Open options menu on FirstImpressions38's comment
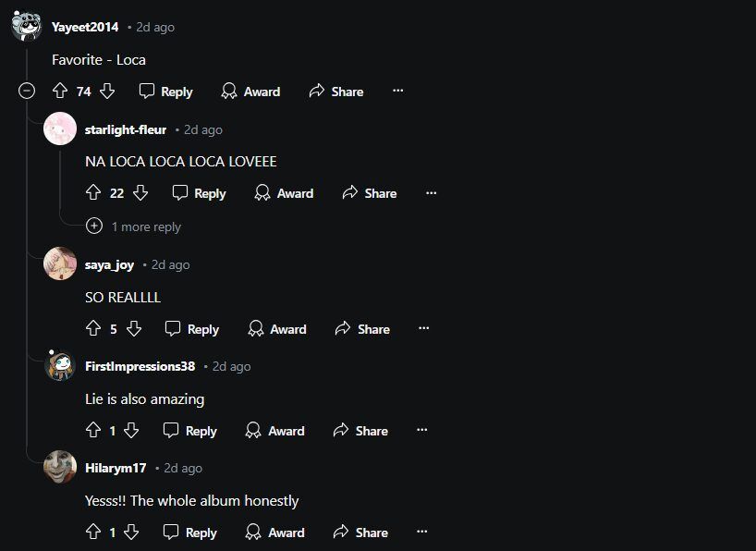 421,431
